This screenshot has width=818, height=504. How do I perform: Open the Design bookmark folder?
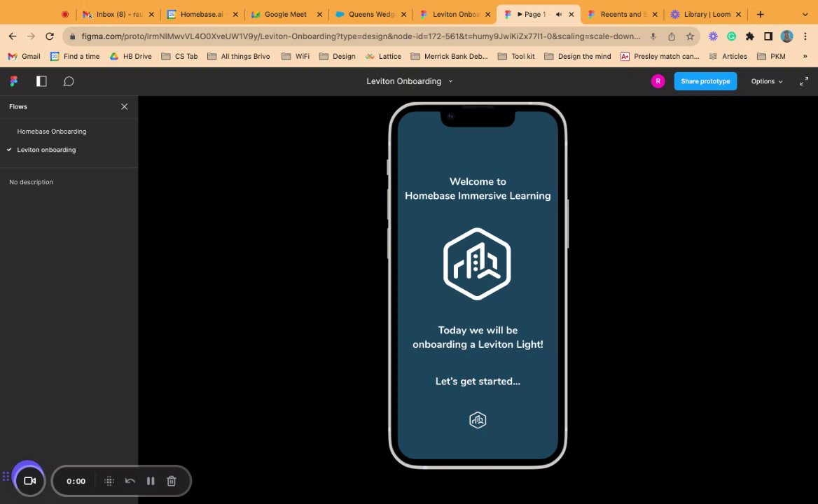(x=337, y=56)
